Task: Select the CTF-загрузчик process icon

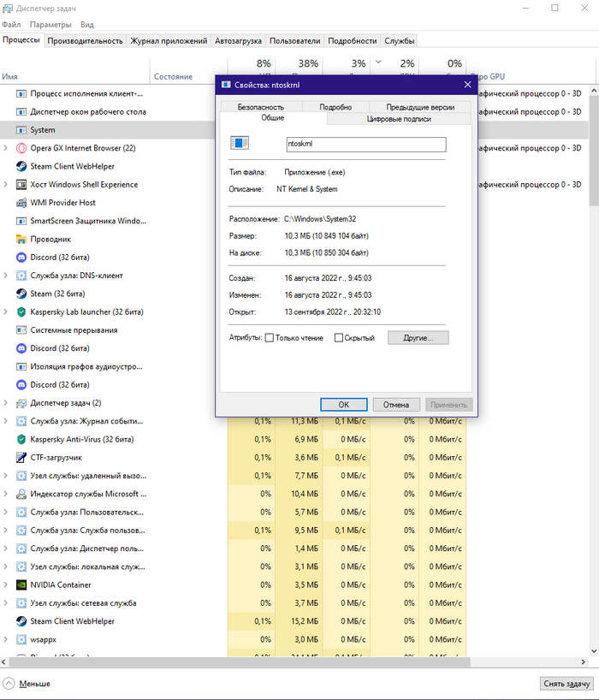Action: 21,458
